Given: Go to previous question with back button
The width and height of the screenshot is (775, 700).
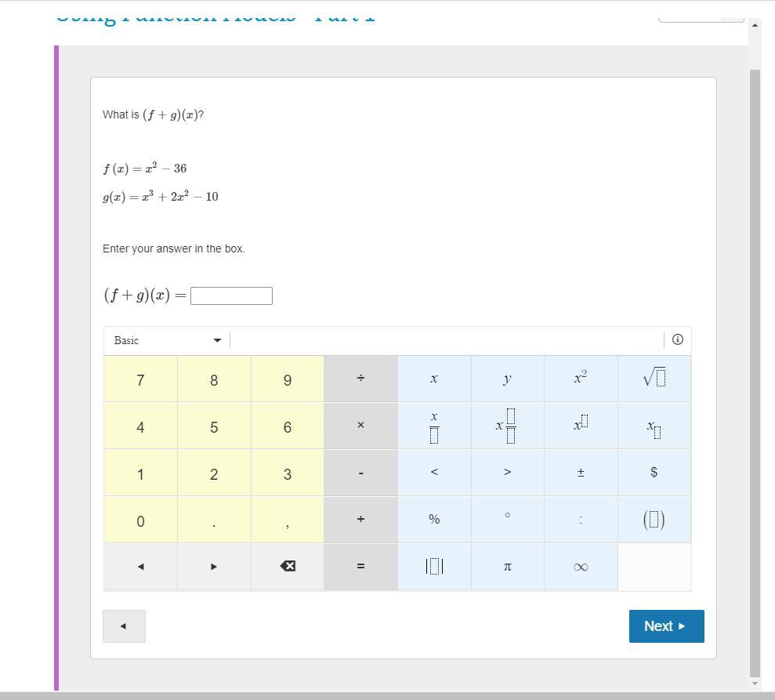Looking at the screenshot, I should [x=124, y=626].
